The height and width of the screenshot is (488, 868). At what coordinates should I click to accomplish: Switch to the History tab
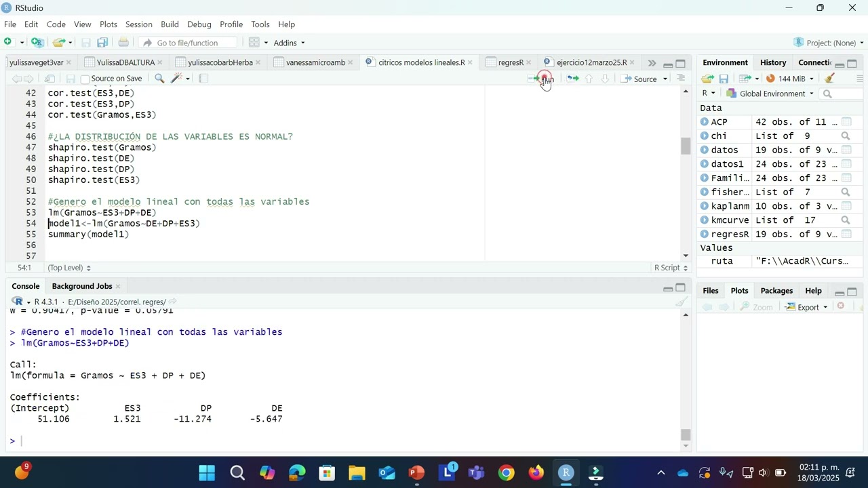[x=773, y=62]
